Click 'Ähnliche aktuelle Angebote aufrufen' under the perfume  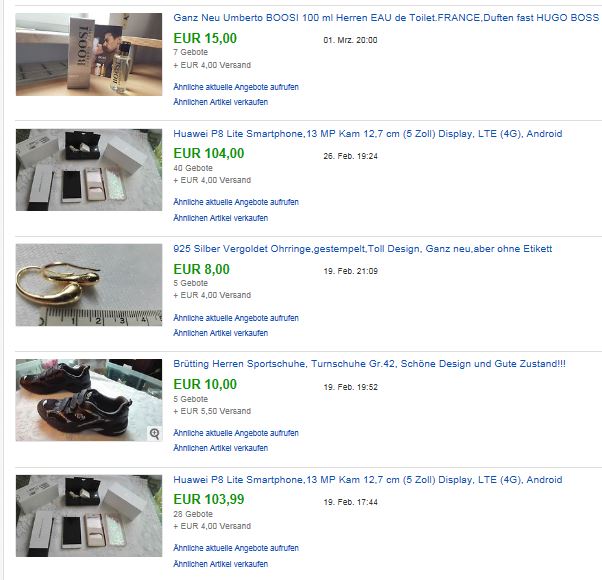pyautogui.click(x=236, y=87)
